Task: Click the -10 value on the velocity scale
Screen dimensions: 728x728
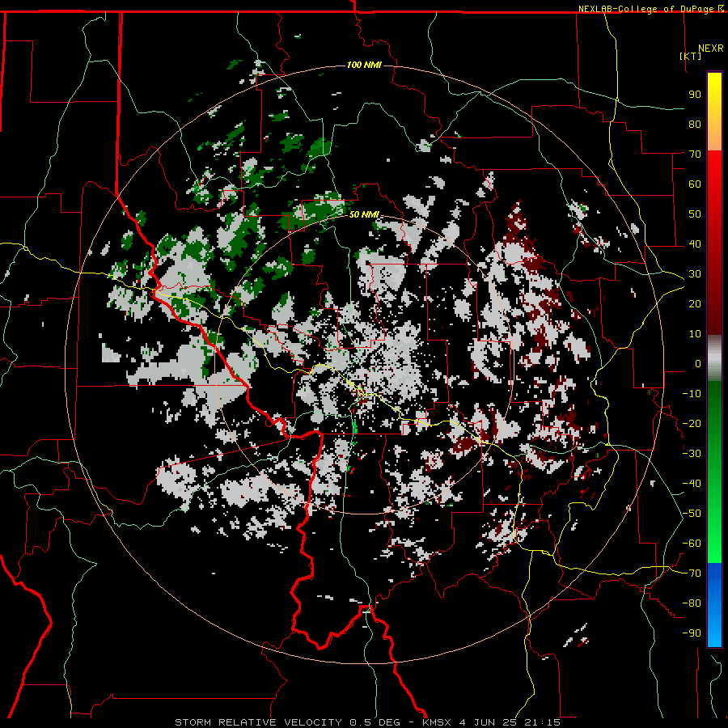Action: pyautogui.click(x=692, y=394)
